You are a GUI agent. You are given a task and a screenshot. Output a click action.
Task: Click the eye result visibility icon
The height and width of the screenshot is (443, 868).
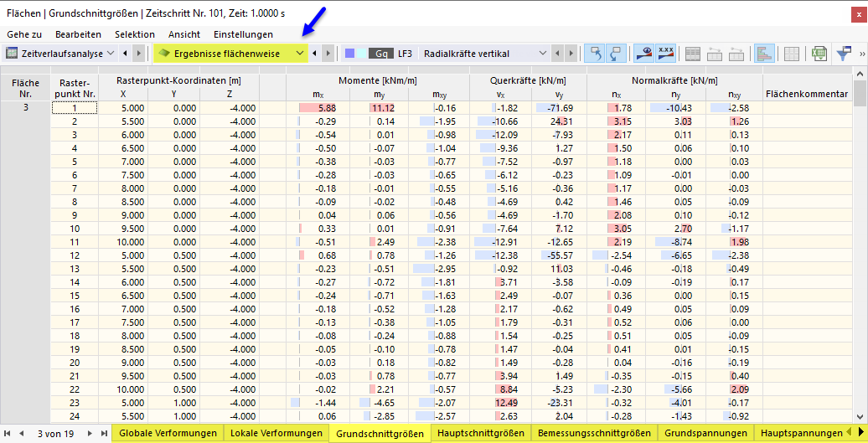[x=643, y=54]
